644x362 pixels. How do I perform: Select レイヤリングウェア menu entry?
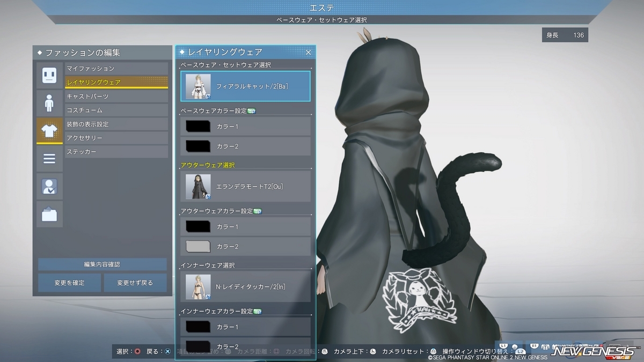(116, 82)
